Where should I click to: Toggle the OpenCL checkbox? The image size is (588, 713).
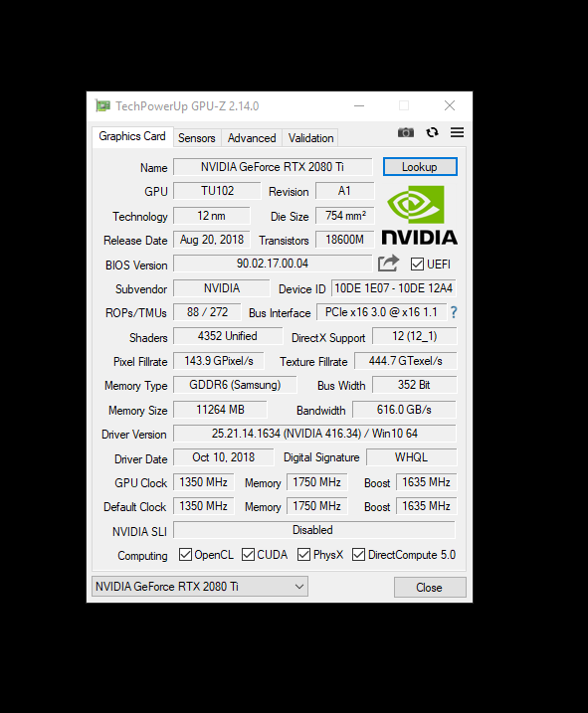(x=185, y=554)
